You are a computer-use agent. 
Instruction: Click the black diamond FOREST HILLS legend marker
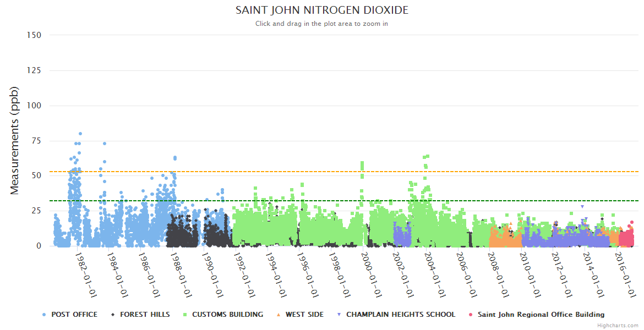coord(113,315)
